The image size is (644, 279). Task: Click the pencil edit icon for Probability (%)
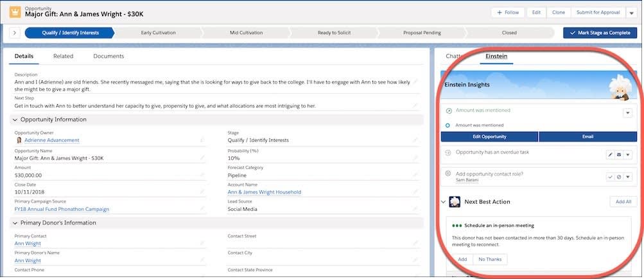click(x=415, y=157)
